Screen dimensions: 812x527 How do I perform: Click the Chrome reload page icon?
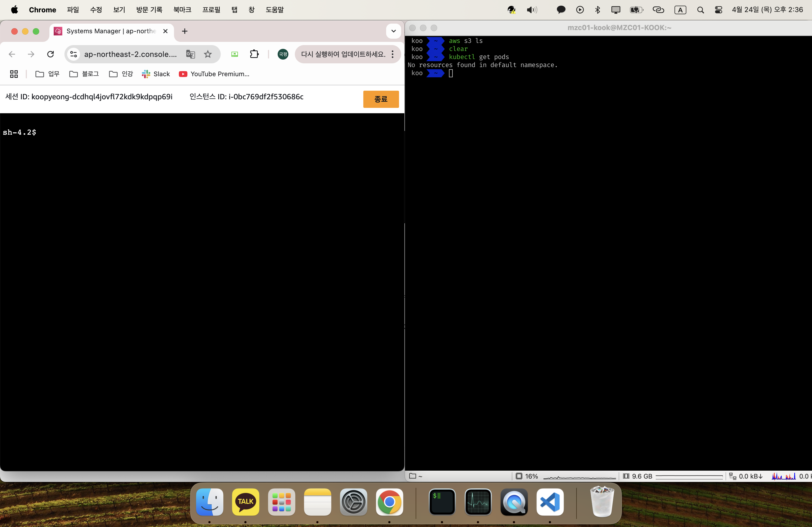[x=50, y=54]
